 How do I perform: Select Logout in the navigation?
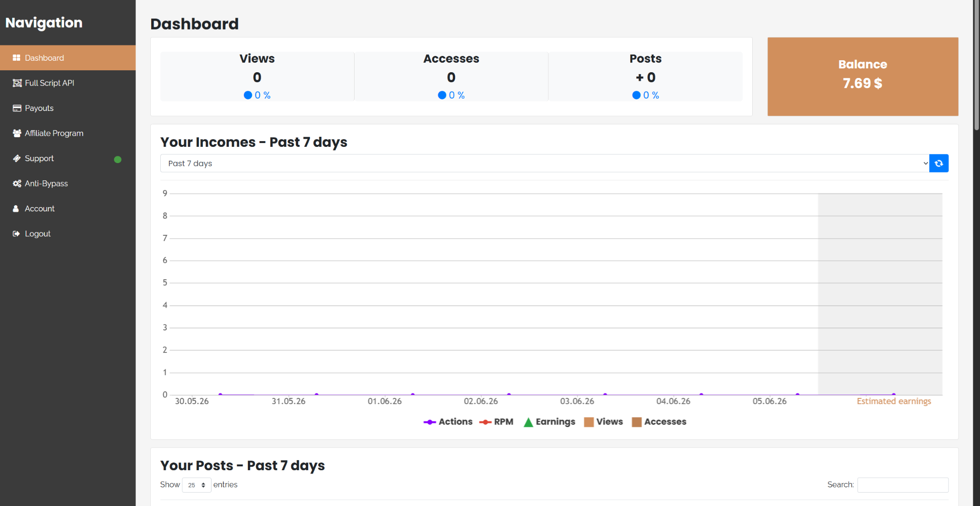coord(68,234)
